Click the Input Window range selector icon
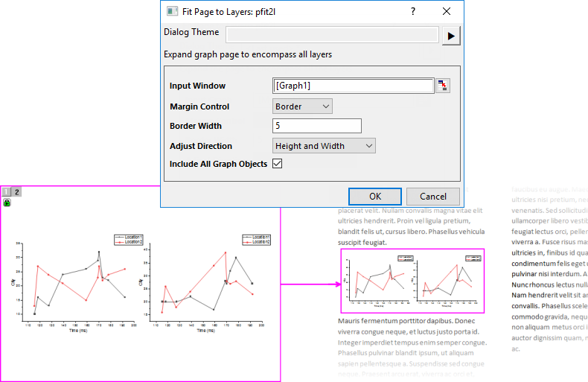 coord(444,86)
